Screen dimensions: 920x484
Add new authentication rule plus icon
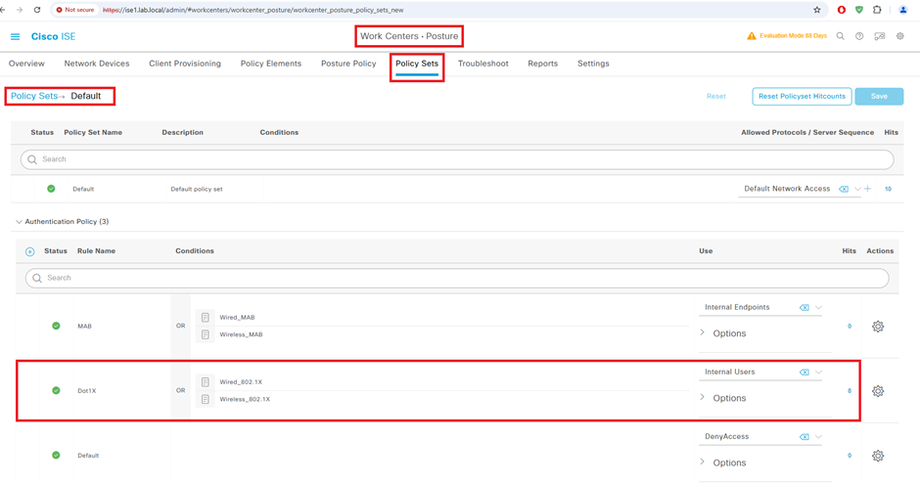(30, 252)
